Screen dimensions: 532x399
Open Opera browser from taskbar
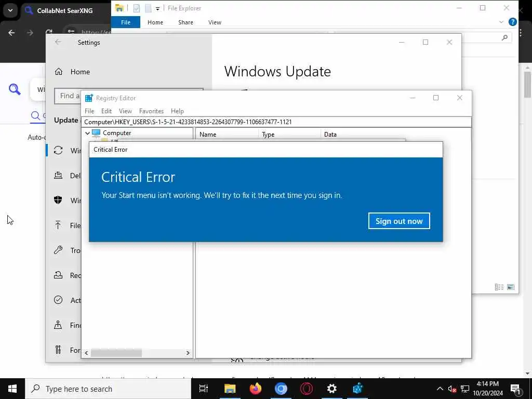tap(307, 389)
